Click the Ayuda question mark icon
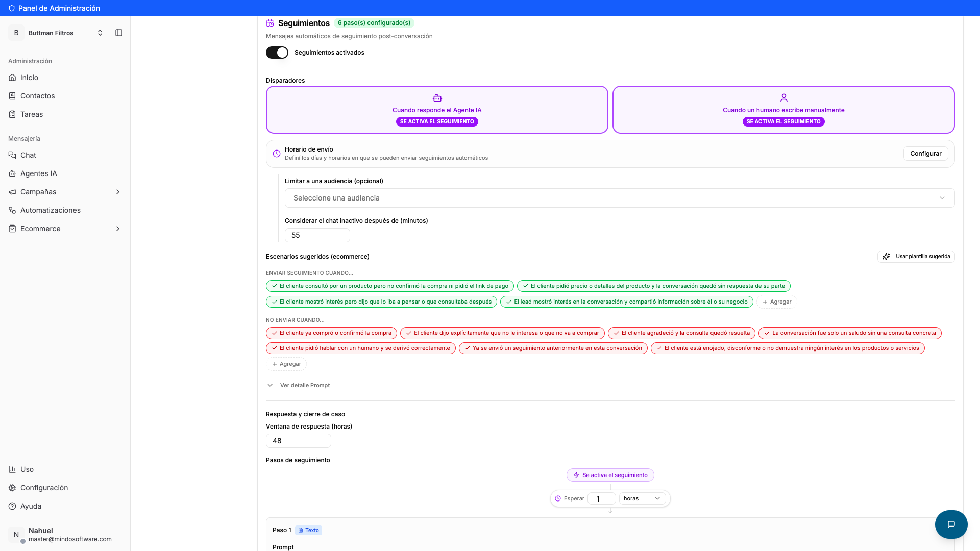 [x=12, y=506]
